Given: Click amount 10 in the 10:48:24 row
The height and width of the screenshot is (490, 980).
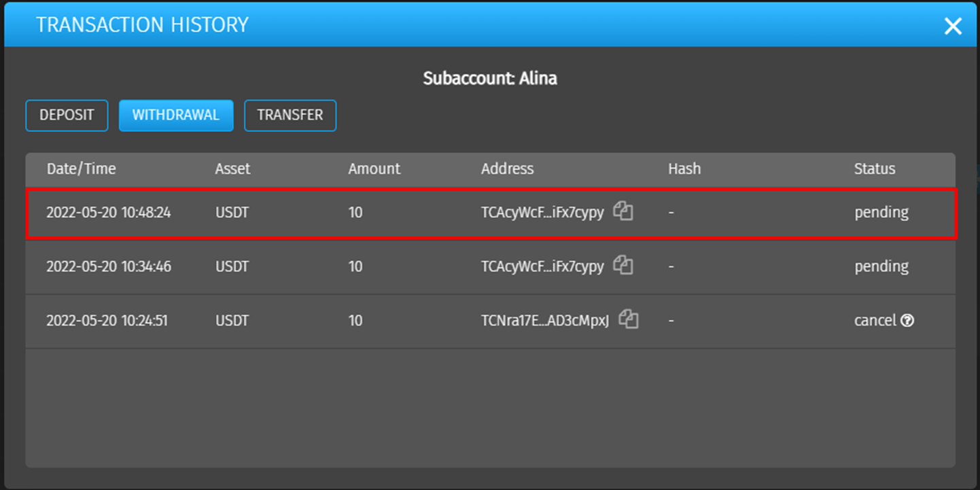Looking at the screenshot, I should pos(355,213).
